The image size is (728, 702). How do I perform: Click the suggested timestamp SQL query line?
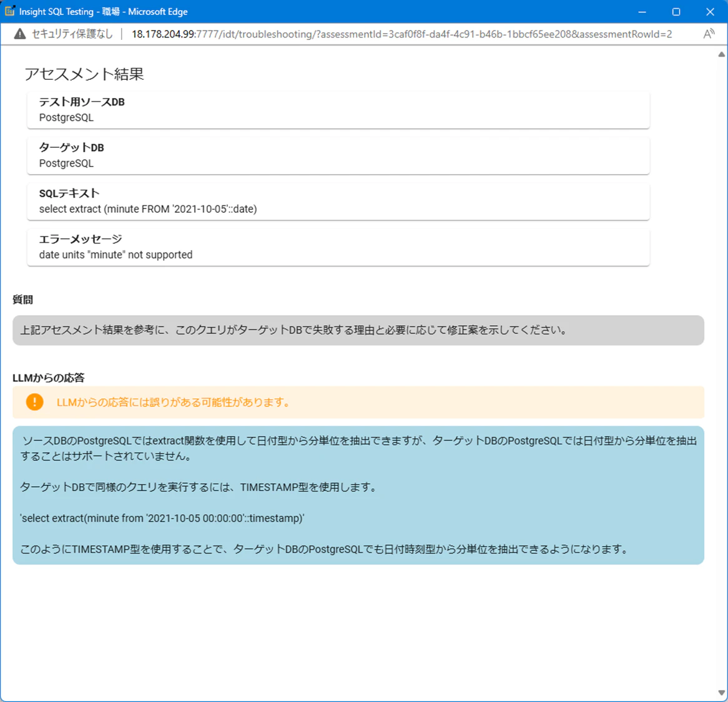point(162,519)
